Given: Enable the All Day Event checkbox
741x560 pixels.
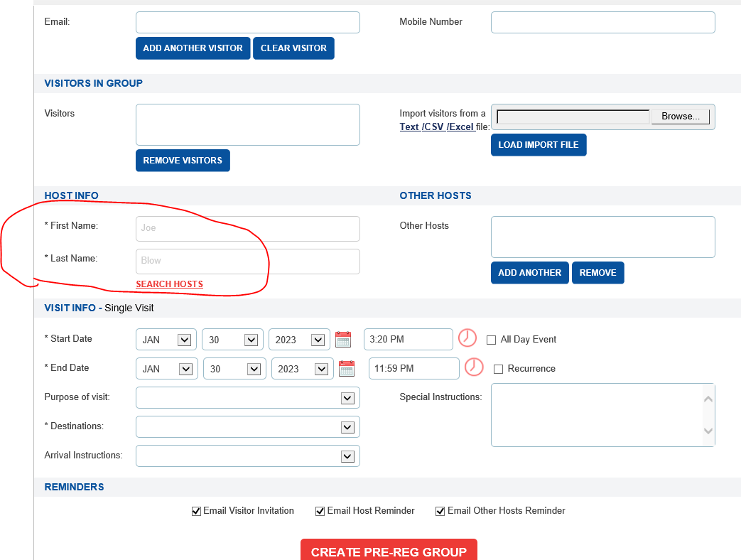Looking at the screenshot, I should (x=491, y=340).
